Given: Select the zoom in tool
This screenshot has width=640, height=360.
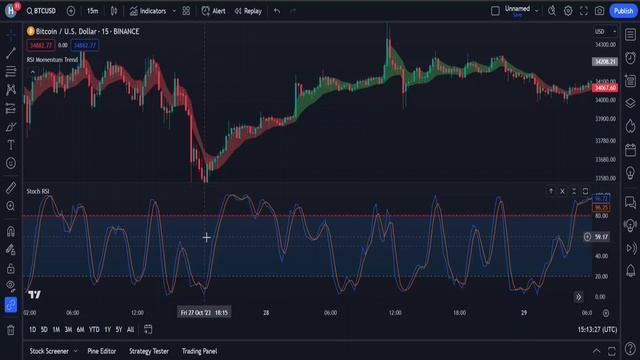Looking at the screenshot, I should pyautogui.click(x=11, y=206).
